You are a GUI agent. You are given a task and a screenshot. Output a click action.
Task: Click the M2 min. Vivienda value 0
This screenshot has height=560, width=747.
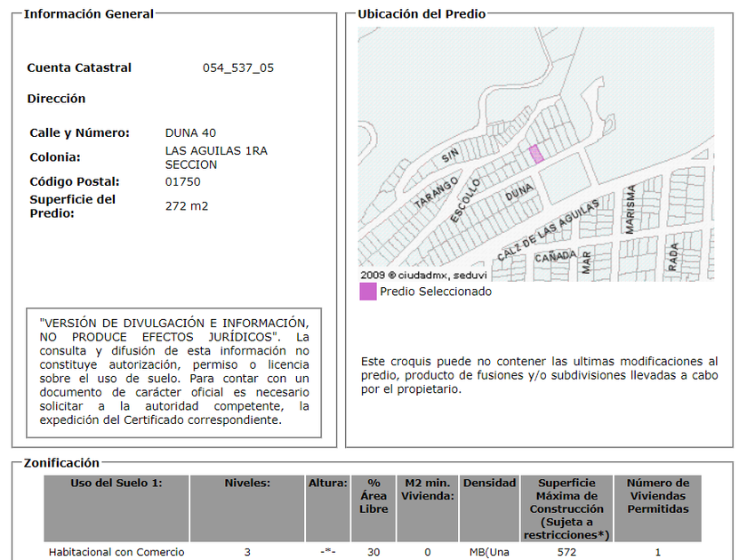click(428, 552)
